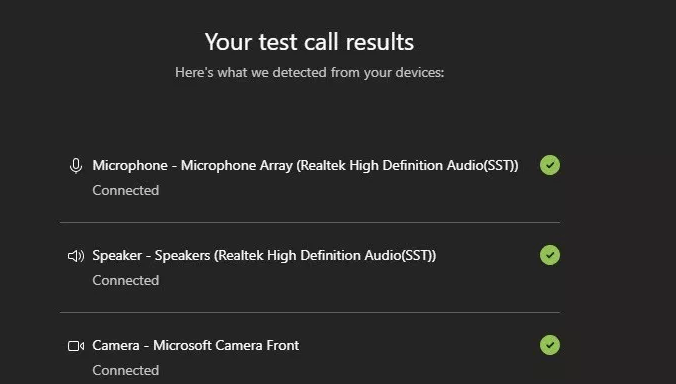Click 'Here's what we detected' subtitle
The width and height of the screenshot is (676, 384).
point(309,72)
